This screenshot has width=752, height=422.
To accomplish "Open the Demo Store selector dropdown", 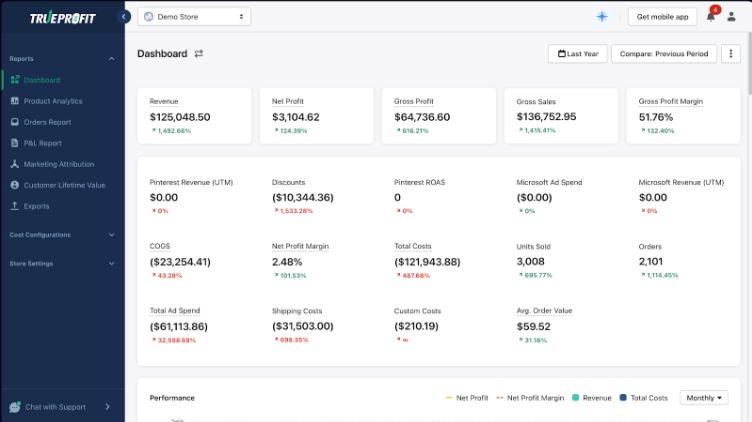I will 194,16.
